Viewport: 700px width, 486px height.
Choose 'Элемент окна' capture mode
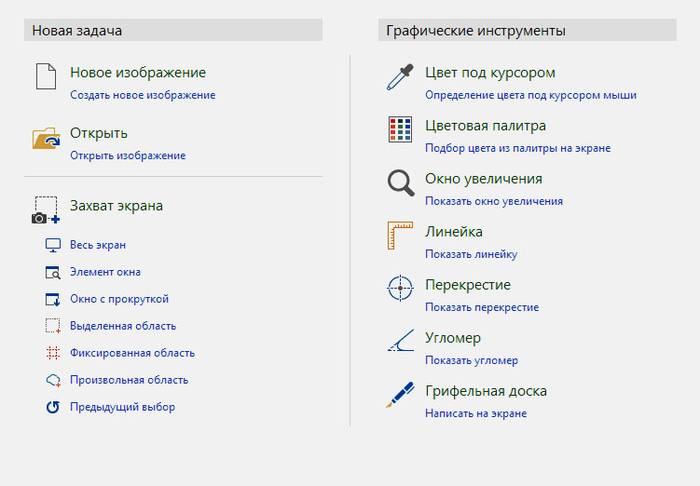[x=105, y=272]
